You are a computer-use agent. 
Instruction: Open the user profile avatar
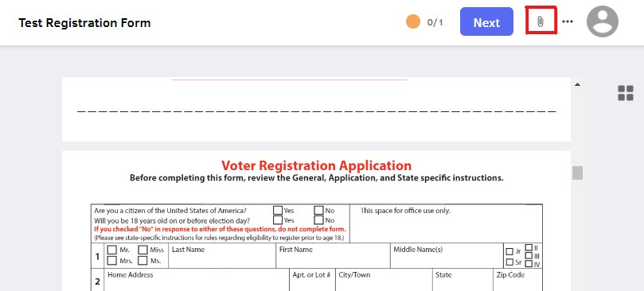[602, 21]
